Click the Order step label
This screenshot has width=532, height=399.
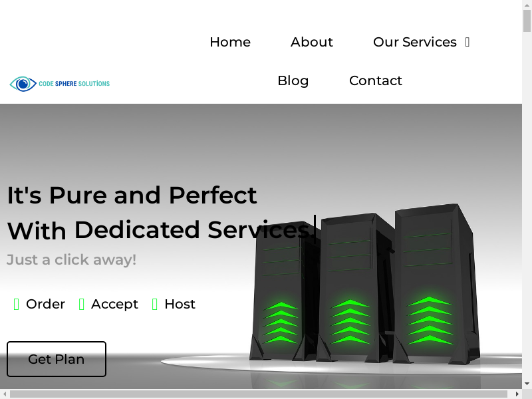tap(45, 304)
